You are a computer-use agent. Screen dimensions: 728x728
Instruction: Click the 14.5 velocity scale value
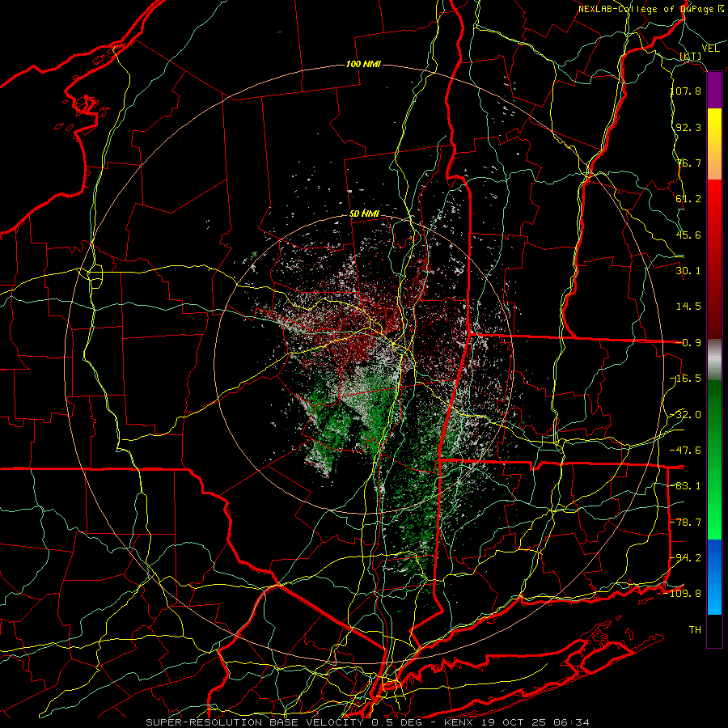click(688, 307)
